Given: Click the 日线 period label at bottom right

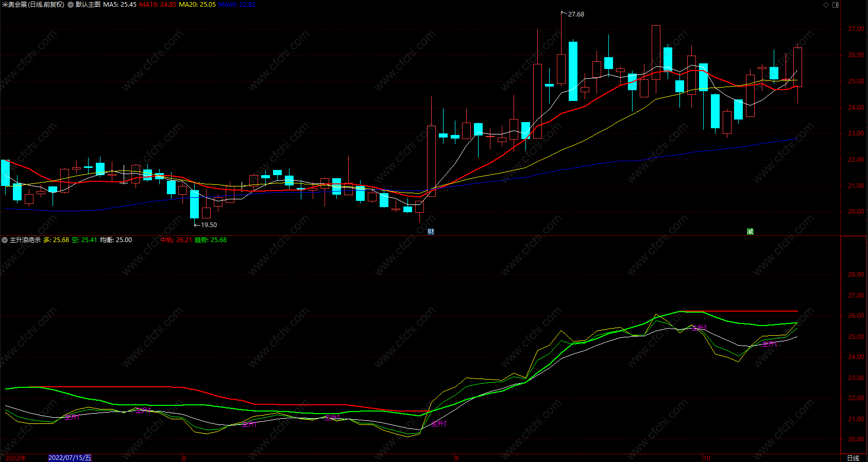Looking at the screenshot, I should 853,458.
